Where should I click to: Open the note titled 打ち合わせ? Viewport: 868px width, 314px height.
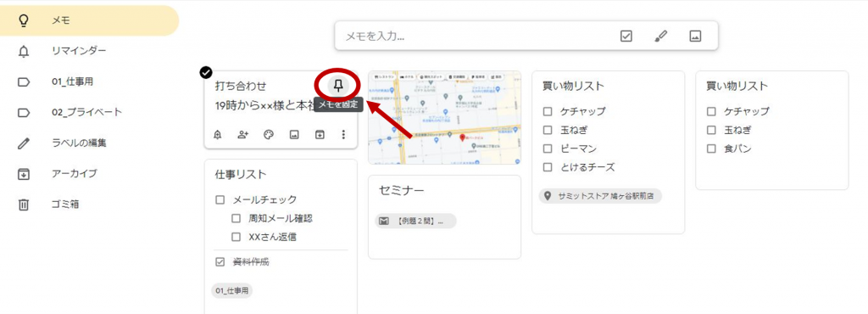click(x=241, y=87)
